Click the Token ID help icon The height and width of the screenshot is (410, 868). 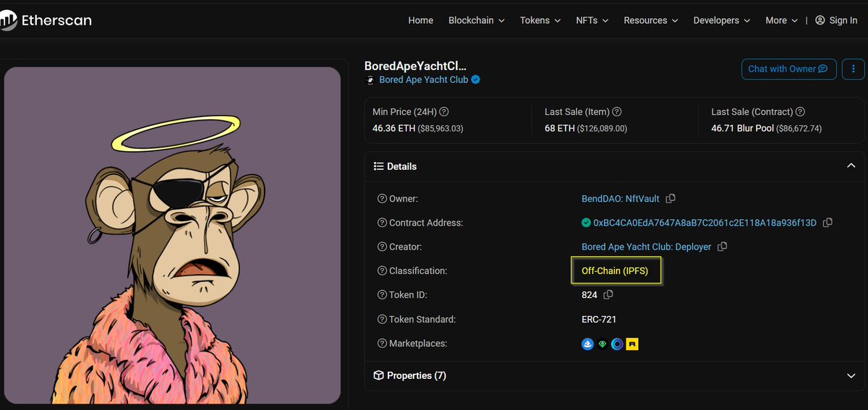(x=382, y=295)
